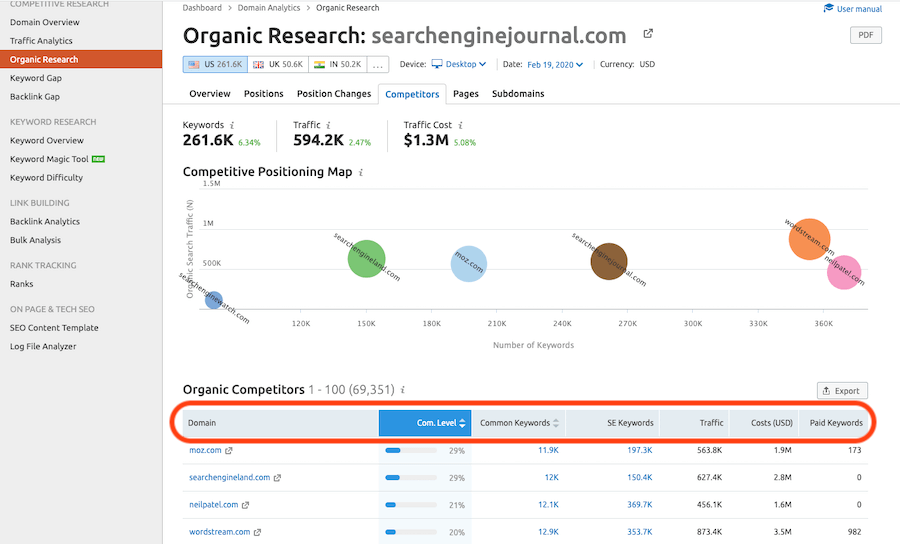Click info icon by Competitive Positioning Map

tap(361, 172)
